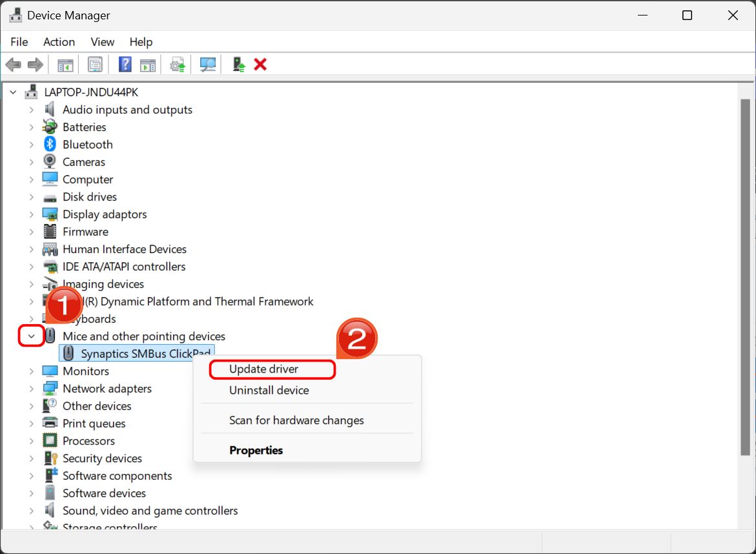The height and width of the screenshot is (554, 756).
Task: Click the Display adaptors icon
Action: 50,214
